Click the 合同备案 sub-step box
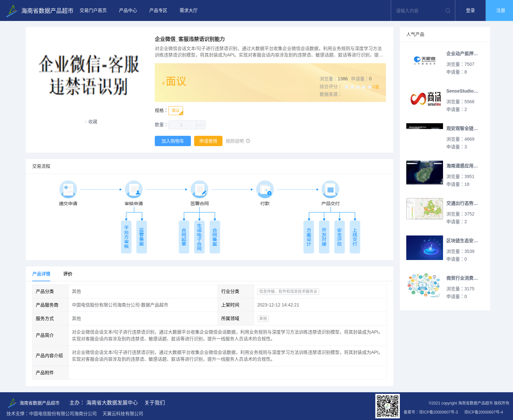Image resolution: width=513 pixels, height=420 pixels. [x=215, y=237]
